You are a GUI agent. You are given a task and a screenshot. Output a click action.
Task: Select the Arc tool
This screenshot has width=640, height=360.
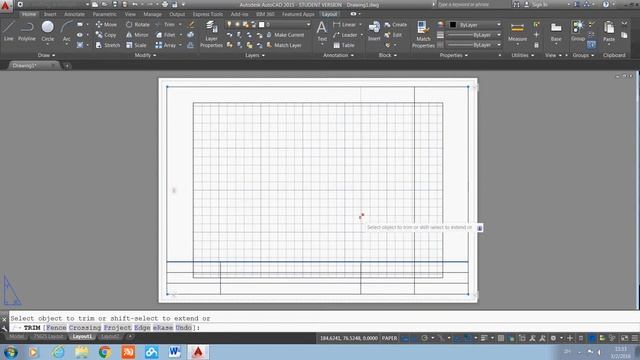[67, 31]
